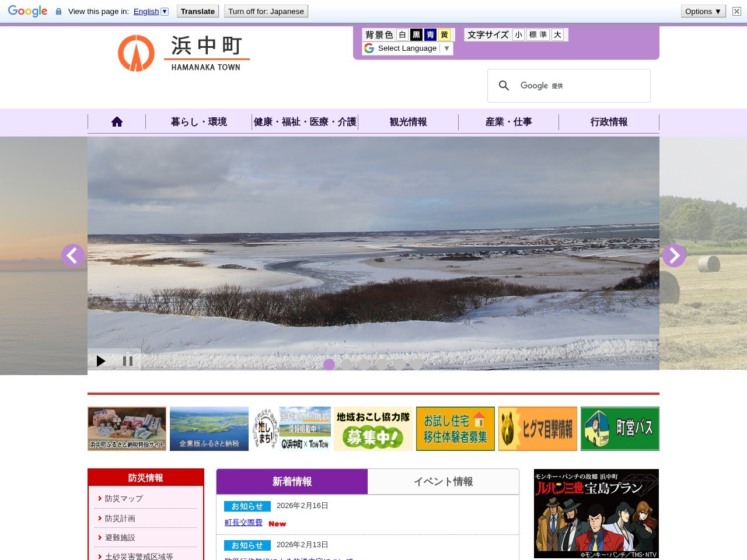Click the Translate button
Viewport: 747px width, 560px height.
pos(198,11)
